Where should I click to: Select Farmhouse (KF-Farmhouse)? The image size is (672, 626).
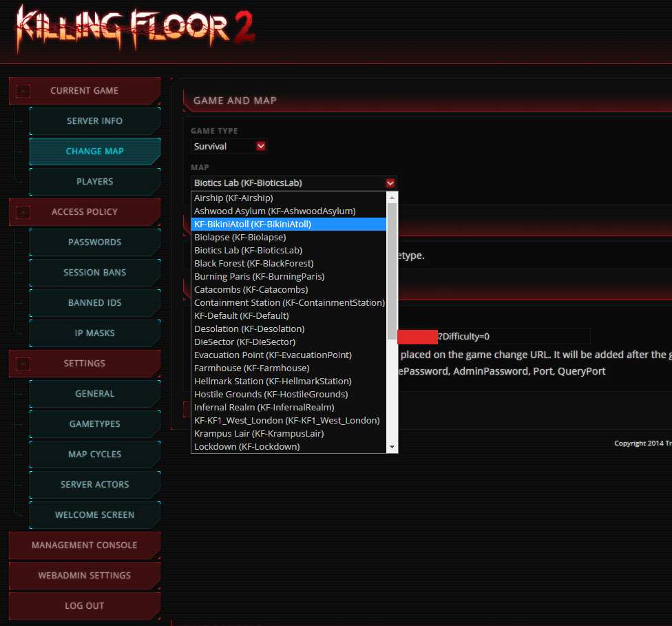(288, 368)
